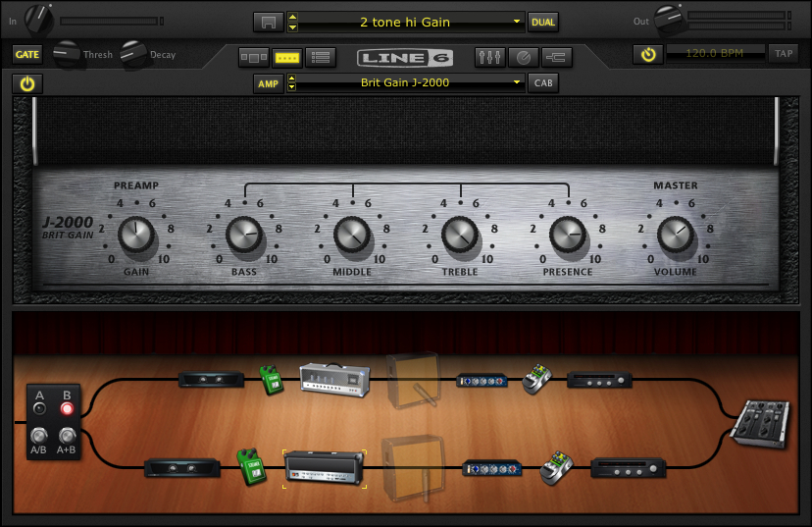Viewport: 812px width, 527px height.
Task: Click the 120.0 BPM tempo field
Action: (x=714, y=54)
